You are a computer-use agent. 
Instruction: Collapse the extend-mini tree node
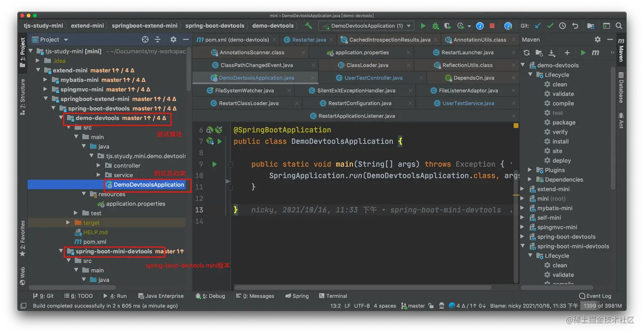[38, 70]
